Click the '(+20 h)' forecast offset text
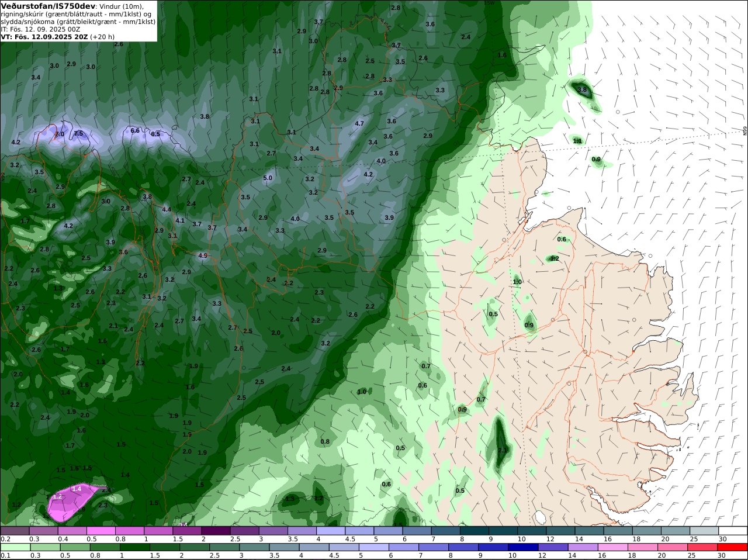The image size is (748, 560). 102,36
